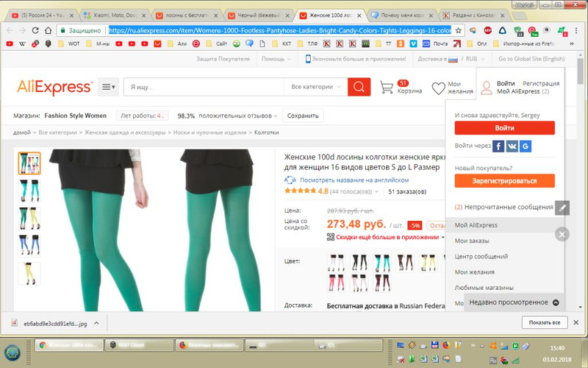Screen dimensions: 588x368
Task: Click the pencil edit icon
Action: 562,208
